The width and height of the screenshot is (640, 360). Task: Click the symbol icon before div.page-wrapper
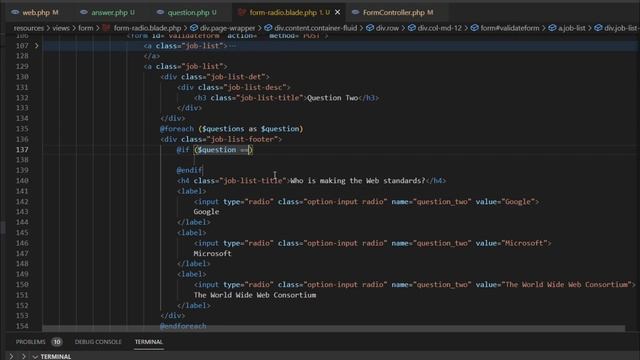(x=194, y=28)
